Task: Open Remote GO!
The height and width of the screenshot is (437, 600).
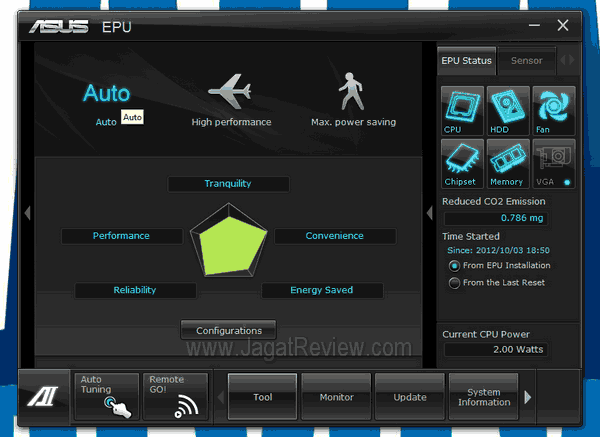Action: pyautogui.click(x=175, y=396)
